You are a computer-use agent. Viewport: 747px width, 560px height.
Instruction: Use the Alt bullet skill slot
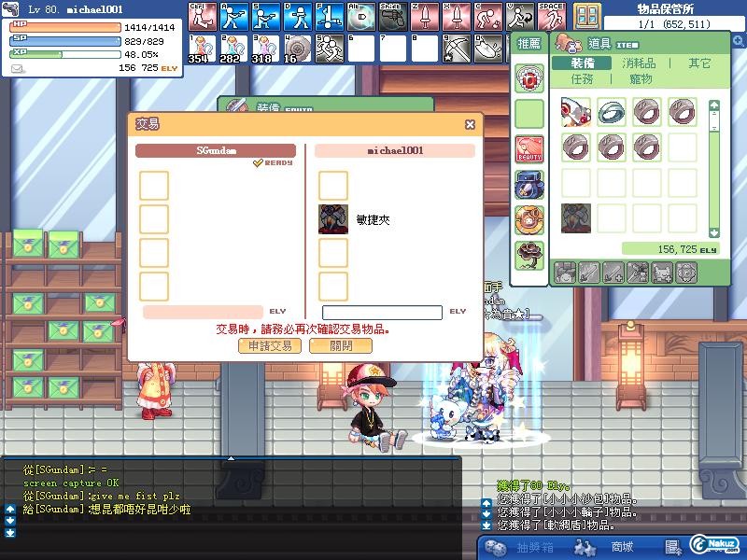(361, 16)
